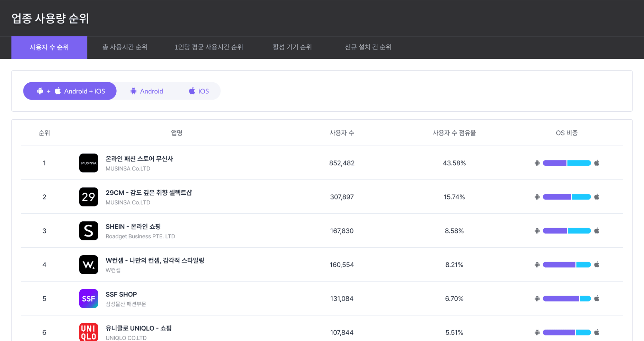Select share value 6.70%
The image size is (644, 341).
click(454, 298)
